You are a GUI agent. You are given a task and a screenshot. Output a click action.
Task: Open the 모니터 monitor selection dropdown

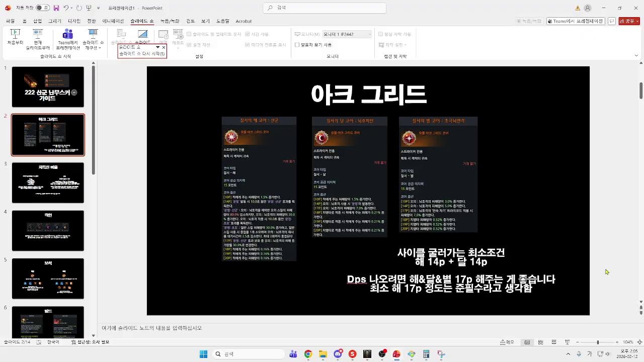click(347, 34)
